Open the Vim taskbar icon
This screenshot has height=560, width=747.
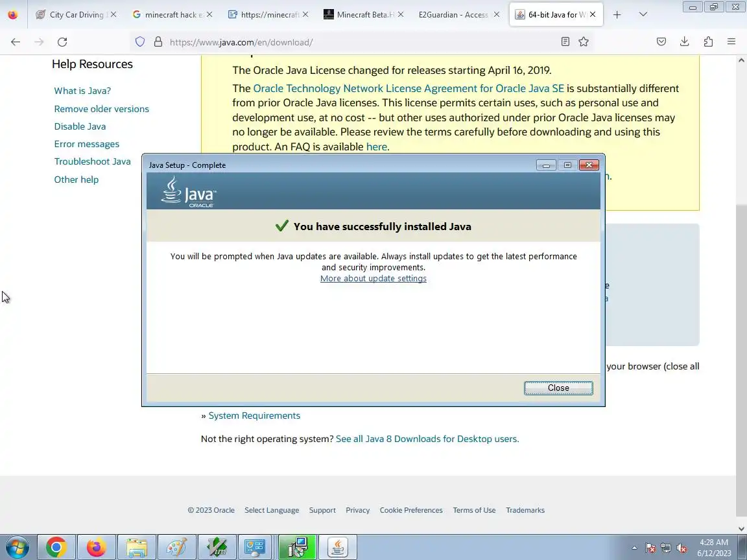[x=217, y=547]
